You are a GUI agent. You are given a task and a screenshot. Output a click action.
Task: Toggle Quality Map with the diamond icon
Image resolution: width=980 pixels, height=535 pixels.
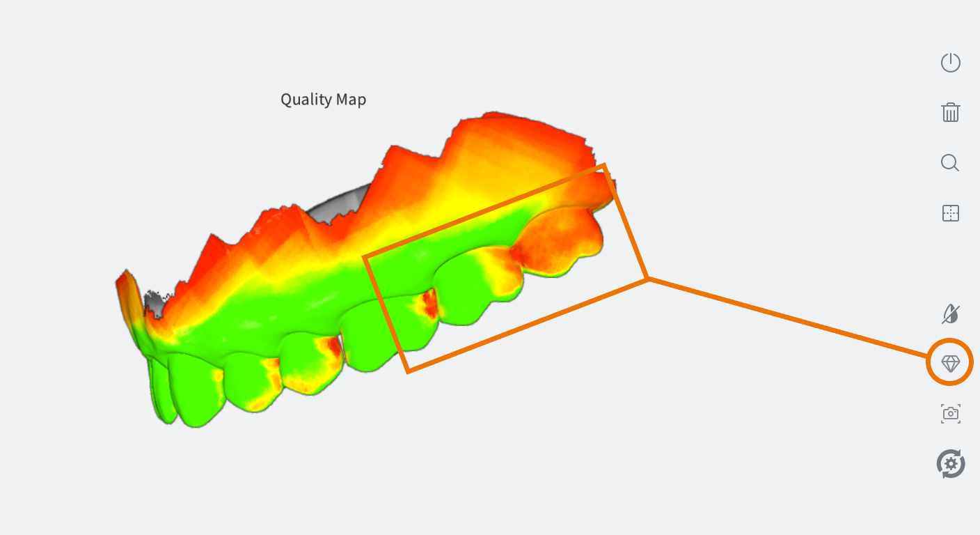point(950,363)
